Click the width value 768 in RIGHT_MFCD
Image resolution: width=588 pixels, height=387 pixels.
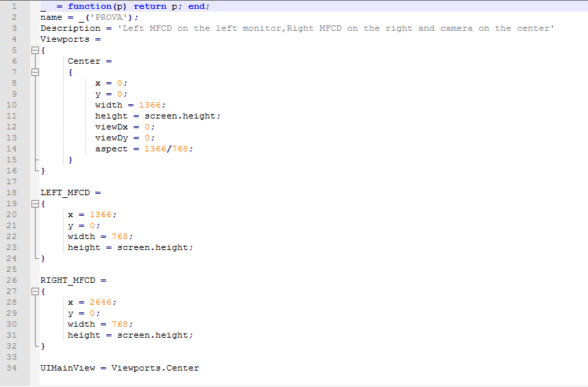120,324
